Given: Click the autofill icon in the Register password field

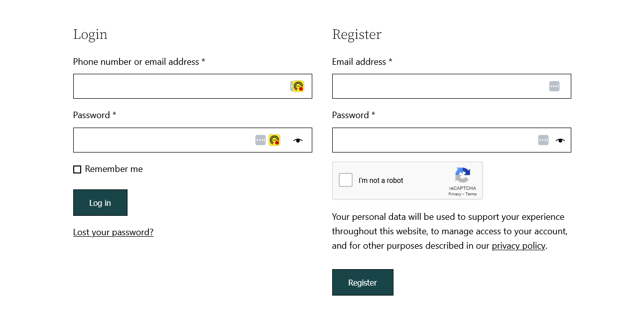Looking at the screenshot, I should [x=543, y=140].
